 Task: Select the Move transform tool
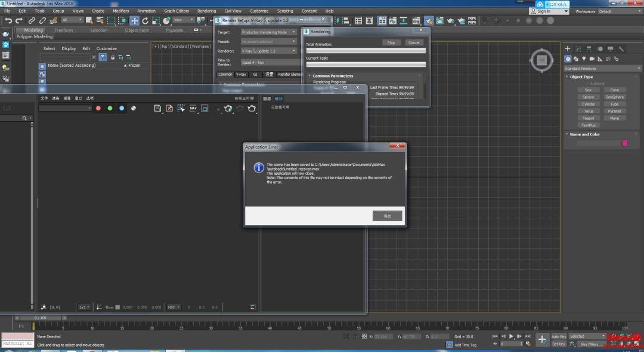coord(134,20)
